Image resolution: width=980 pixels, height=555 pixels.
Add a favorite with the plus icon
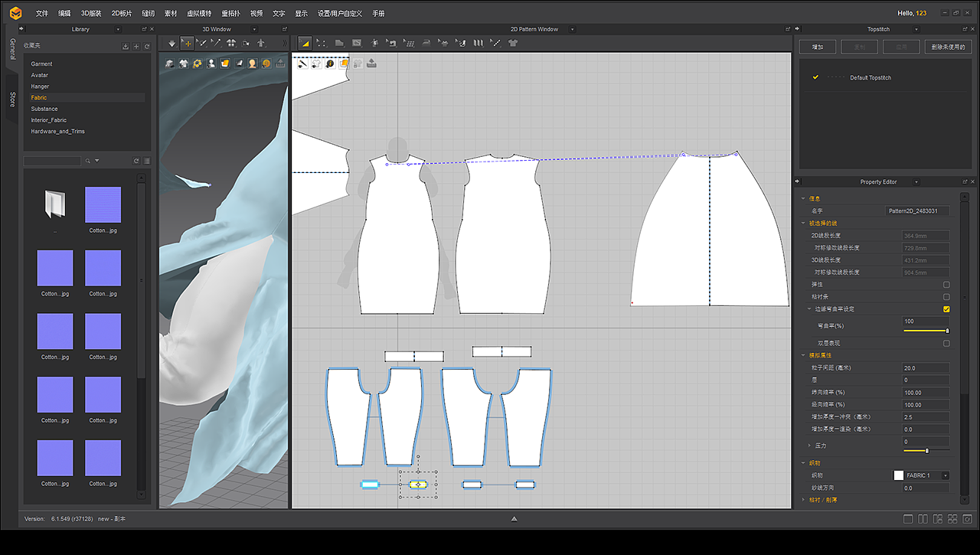pyautogui.click(x=136, y=47)
